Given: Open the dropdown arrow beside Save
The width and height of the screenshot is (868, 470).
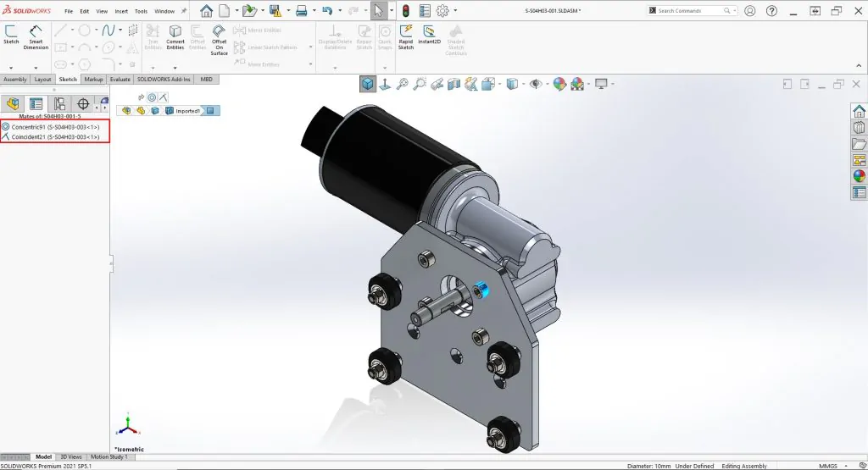Looking at the screenshot, I should pos(288,10).
